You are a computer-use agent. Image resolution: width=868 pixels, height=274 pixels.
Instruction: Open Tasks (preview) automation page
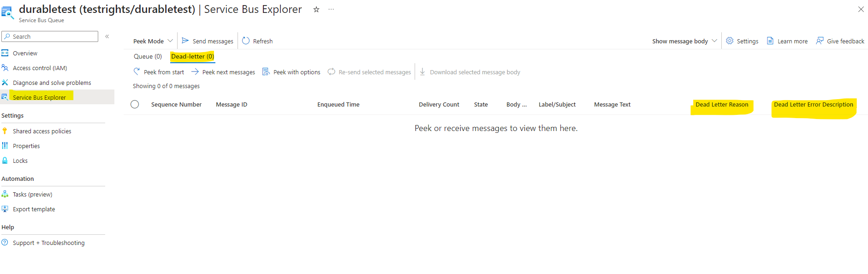32,194
